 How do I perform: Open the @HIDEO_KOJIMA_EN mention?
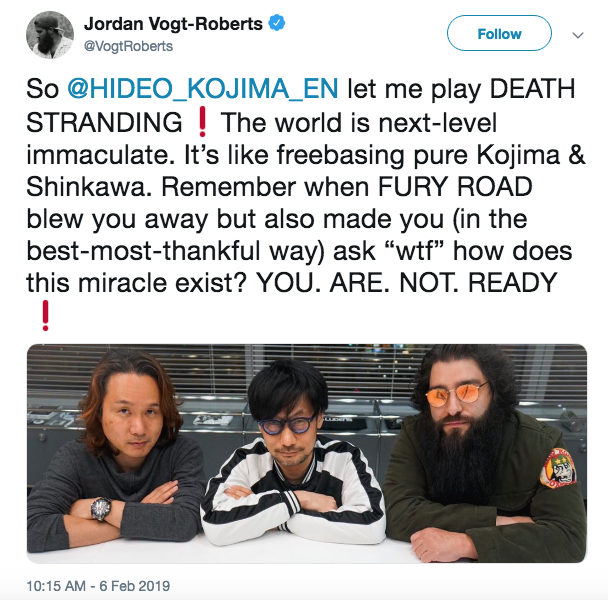[203, 89]
